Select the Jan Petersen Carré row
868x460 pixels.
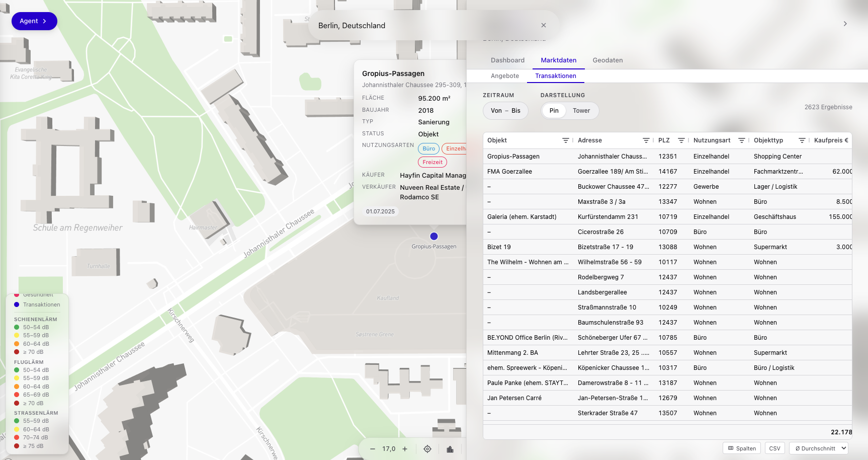coord(667,398)
